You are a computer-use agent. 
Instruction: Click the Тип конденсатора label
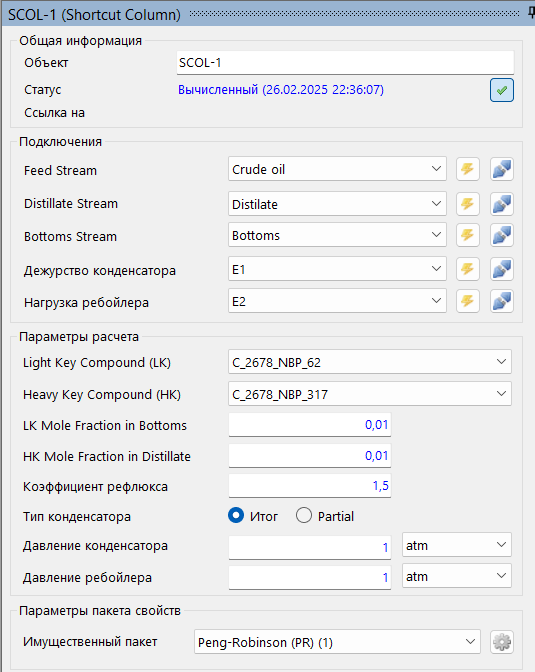pyautogui.click(x=77, y=516)
